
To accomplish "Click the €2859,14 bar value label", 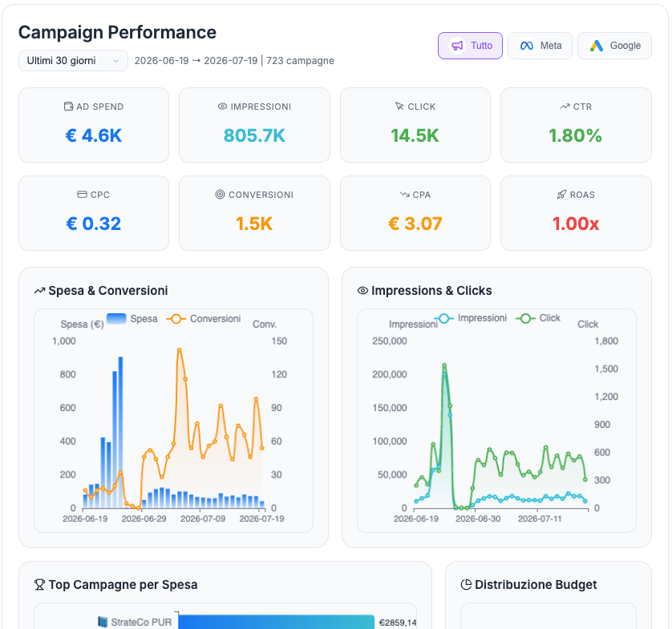I will 398,623.
